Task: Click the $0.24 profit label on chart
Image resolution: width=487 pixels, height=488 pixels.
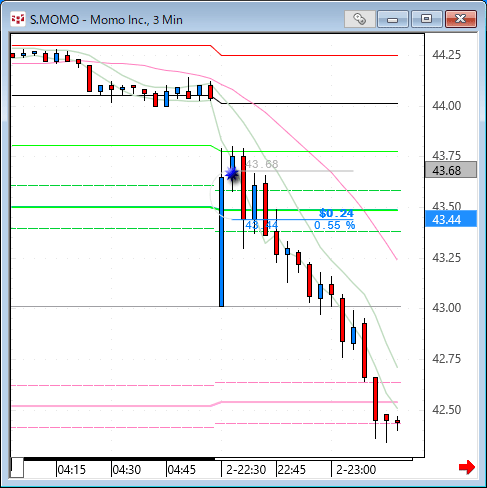Action: coord(336,213)
